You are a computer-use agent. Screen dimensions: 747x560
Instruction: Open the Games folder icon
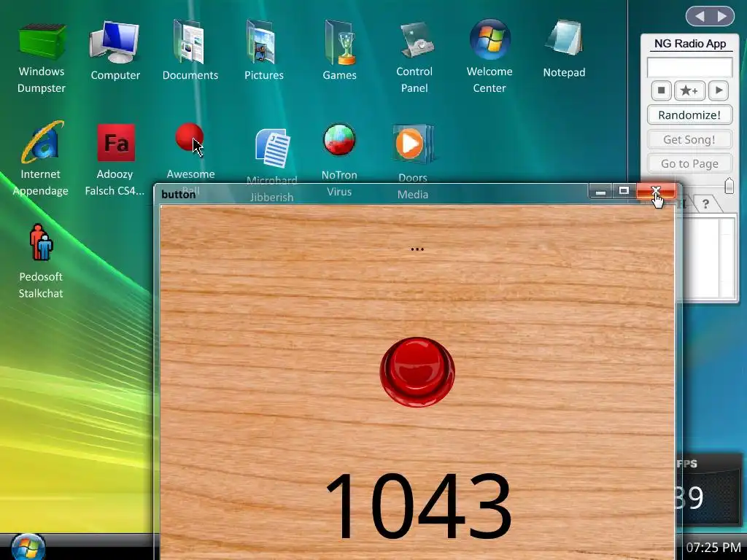point(340,42)
